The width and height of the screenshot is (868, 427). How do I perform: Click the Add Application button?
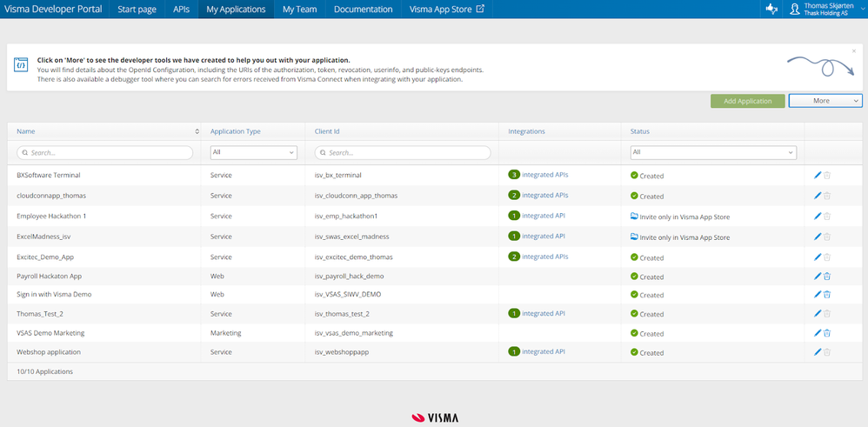coord(747,101)
